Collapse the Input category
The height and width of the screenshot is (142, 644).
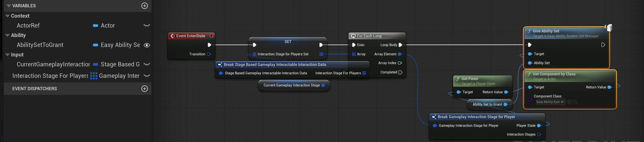[x=7, y=55]
